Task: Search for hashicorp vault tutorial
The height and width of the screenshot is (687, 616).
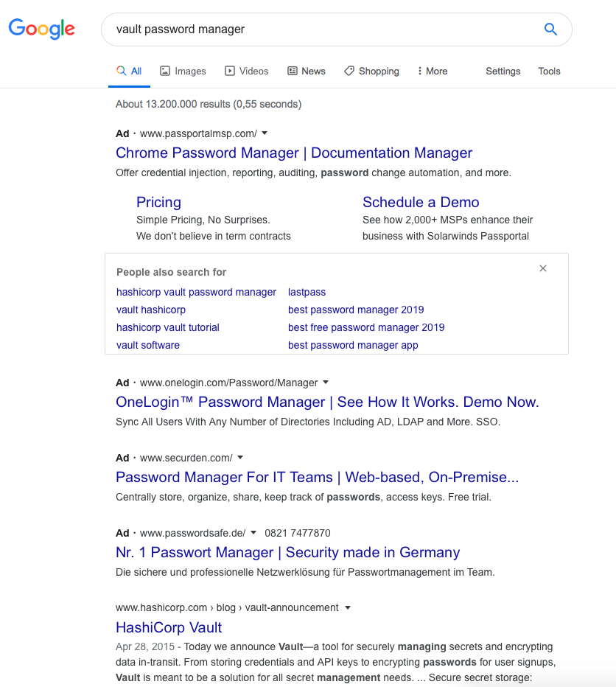Action: pos(168,327)
